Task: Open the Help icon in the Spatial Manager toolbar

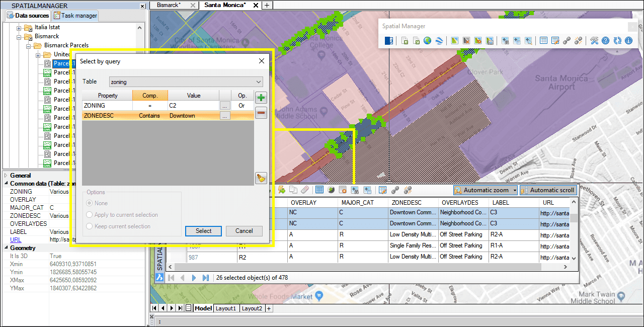Action: (x=605, y=41)
